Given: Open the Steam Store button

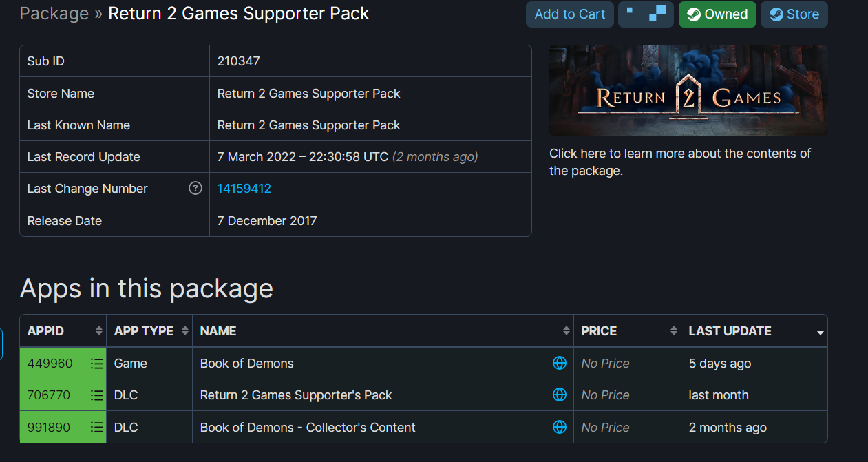Looking at the screenshot, I should click(x=794, y=14).
